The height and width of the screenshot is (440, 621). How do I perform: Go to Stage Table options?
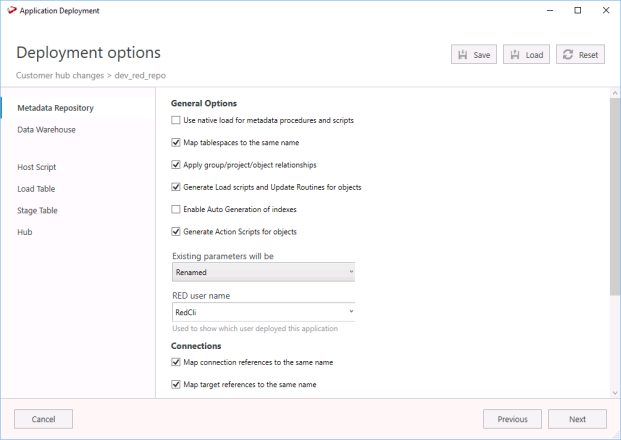pyautogui.click(x=40, y=210)
